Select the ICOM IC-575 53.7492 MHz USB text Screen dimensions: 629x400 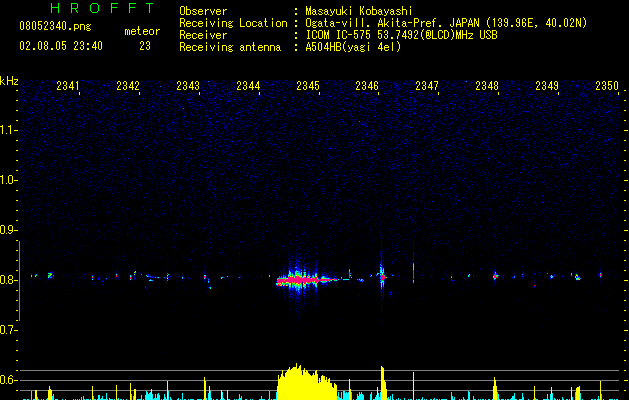(401, 35)
